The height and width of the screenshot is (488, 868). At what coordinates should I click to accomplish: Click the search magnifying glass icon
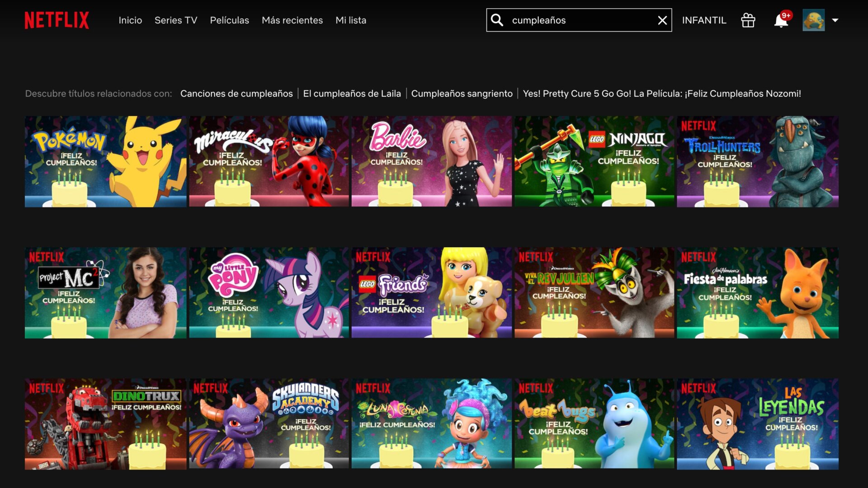click(x=497, y=20)
